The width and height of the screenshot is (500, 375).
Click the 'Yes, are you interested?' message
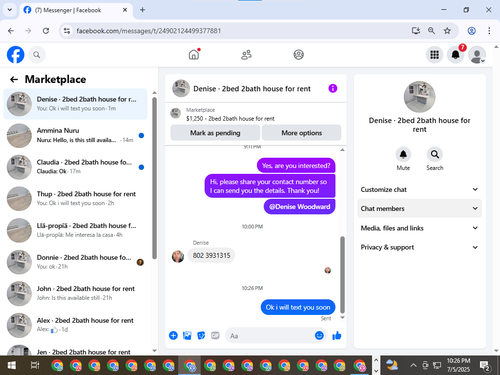pyautogui.click(x=296, y=166)
